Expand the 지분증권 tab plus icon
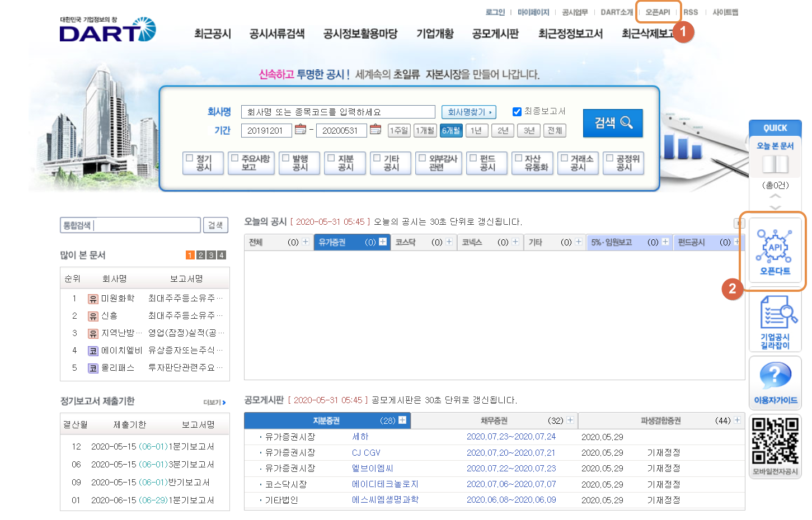This screenshot has width=812, height=520. coord(402,420)
